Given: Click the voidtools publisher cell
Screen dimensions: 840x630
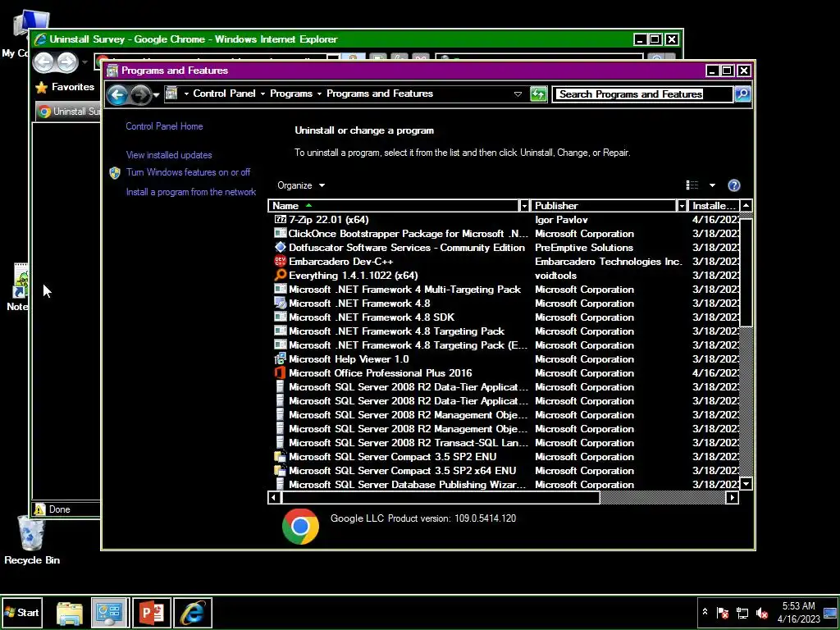Looking at the screenshot, I should click(x=555, y=276).
